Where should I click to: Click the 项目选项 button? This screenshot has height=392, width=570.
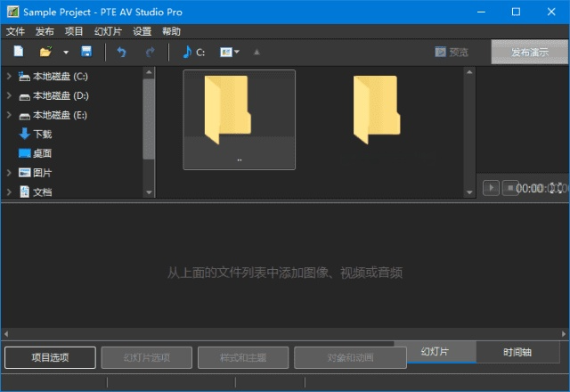coord(49,358)
